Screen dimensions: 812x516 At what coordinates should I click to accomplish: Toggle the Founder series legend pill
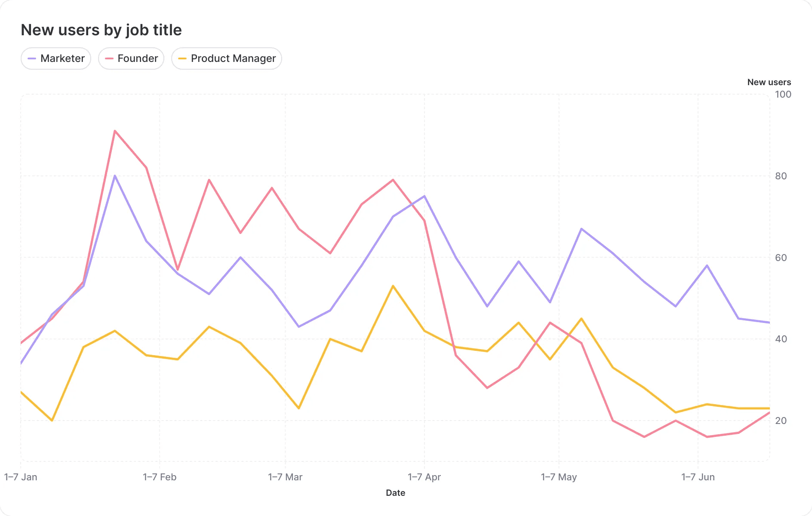pyautogui.click(x=131, y=58)
